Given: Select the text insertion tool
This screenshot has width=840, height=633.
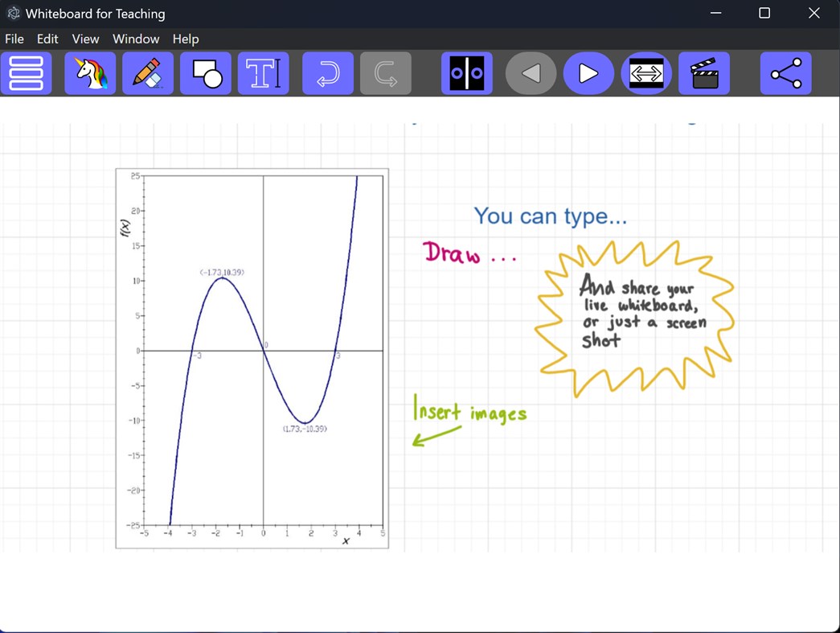Looking at the screenshot, I should tap(264, 72).
